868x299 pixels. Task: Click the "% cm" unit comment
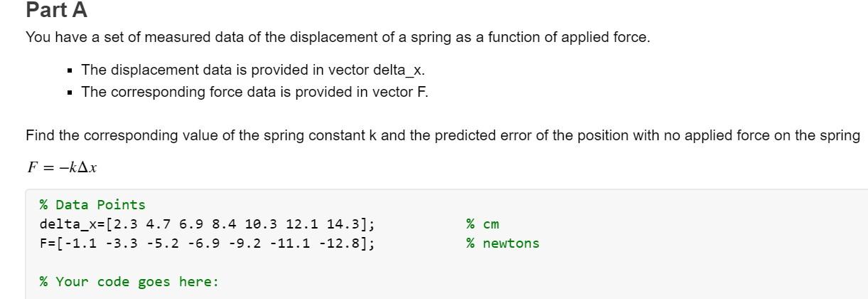point(483,224)
